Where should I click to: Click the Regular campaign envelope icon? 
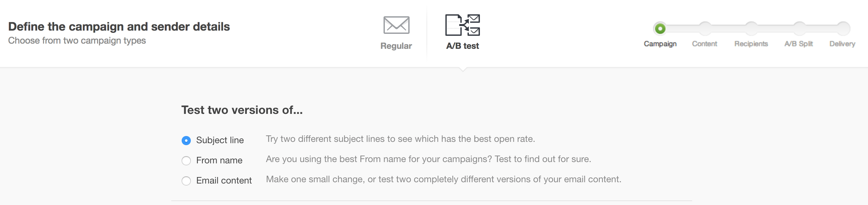click(x=396, y=25)
